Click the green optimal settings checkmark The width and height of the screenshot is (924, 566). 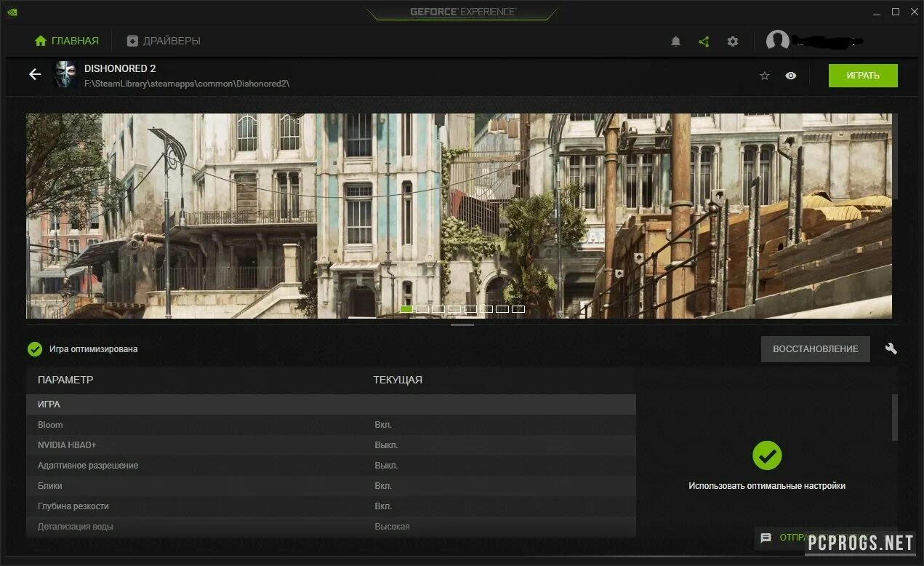(x=766, y=455)
